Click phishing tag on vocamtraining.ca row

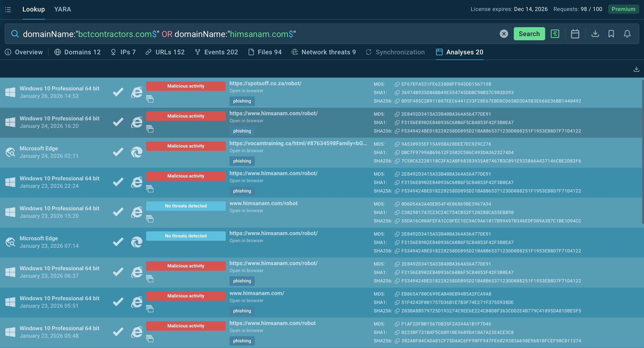[242, 161]
